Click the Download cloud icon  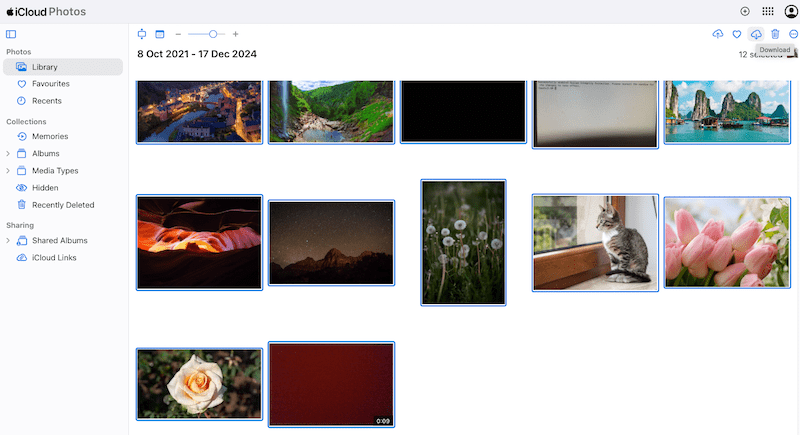point(756,34)
